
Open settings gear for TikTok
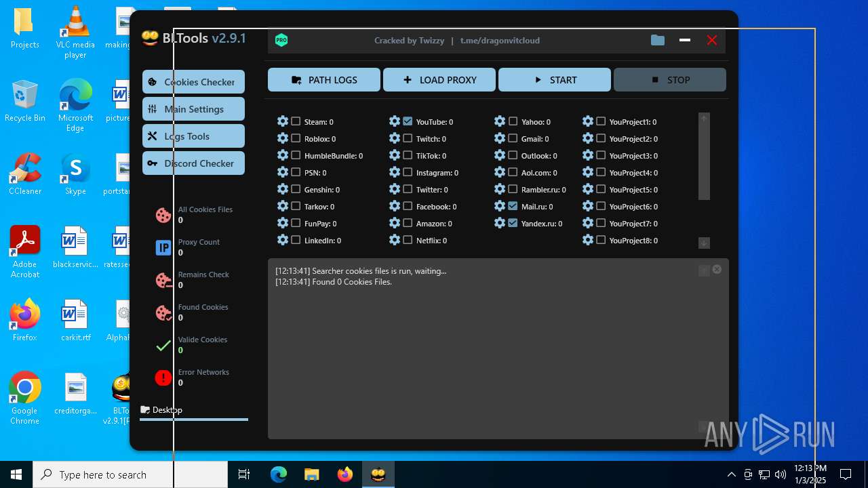pos(395,155)
